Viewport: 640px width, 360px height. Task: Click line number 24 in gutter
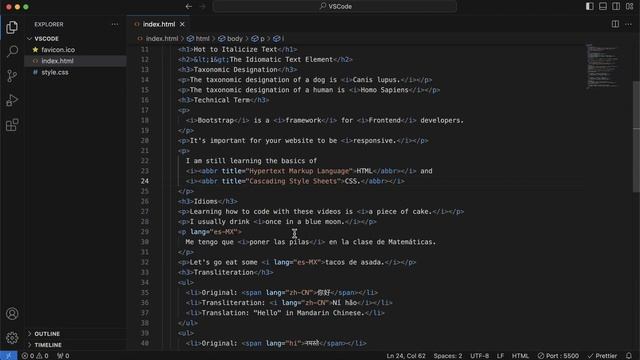tap(145, 181)
